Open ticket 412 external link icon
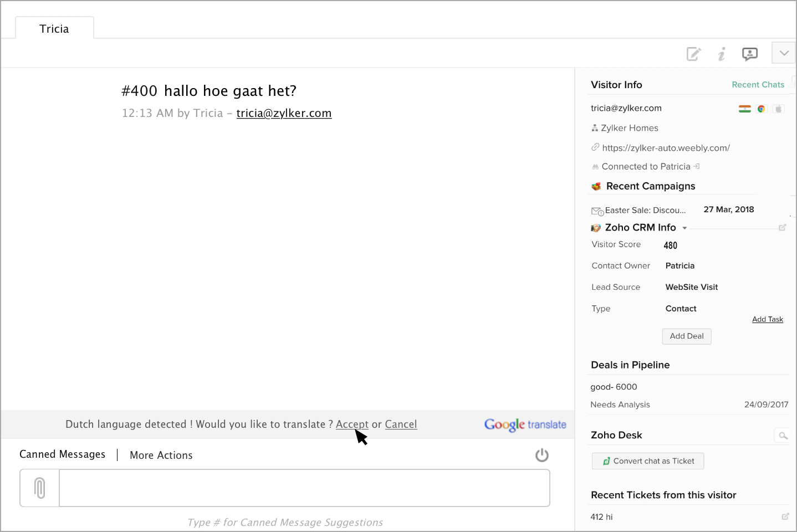797x532 pixels. 785,516
